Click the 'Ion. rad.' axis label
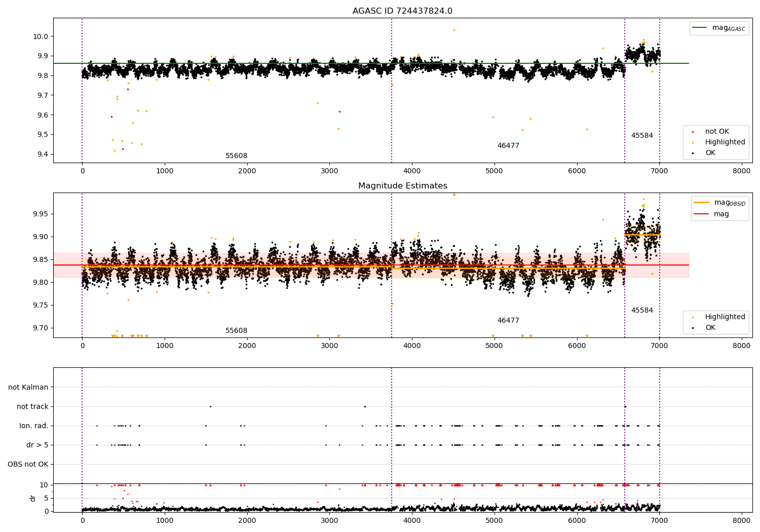Screen dimensions: 760x532 click(34, 426)
